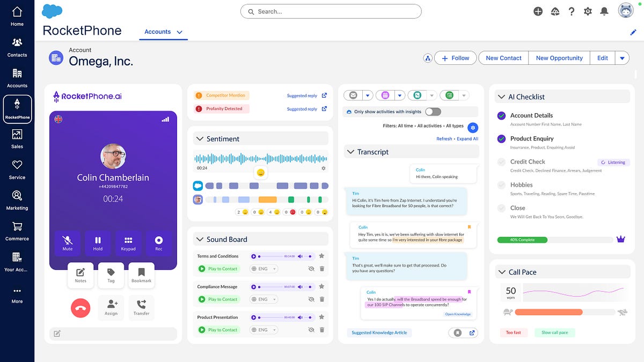Add a Tag to the call
Viewport: 644px width, 362px height.
[111, 275]
